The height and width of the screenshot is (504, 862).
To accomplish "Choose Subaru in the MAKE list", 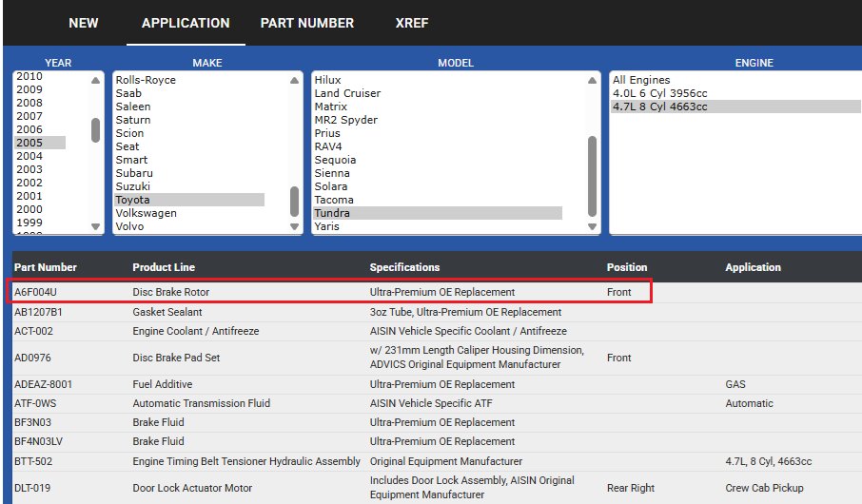I will point(134,173).
